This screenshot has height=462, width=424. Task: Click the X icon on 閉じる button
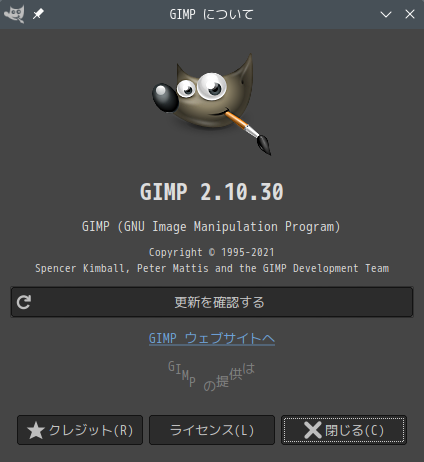click(313, 430)
